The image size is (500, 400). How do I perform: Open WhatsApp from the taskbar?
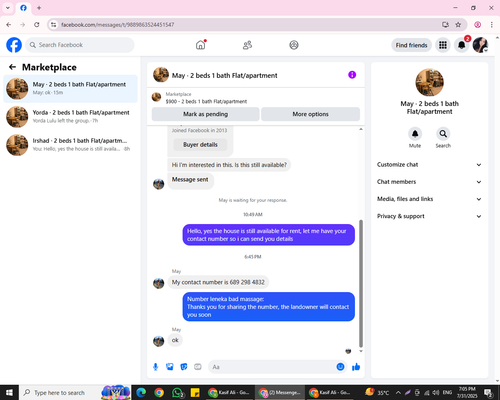pyautogui.click(x=178, y=393)
